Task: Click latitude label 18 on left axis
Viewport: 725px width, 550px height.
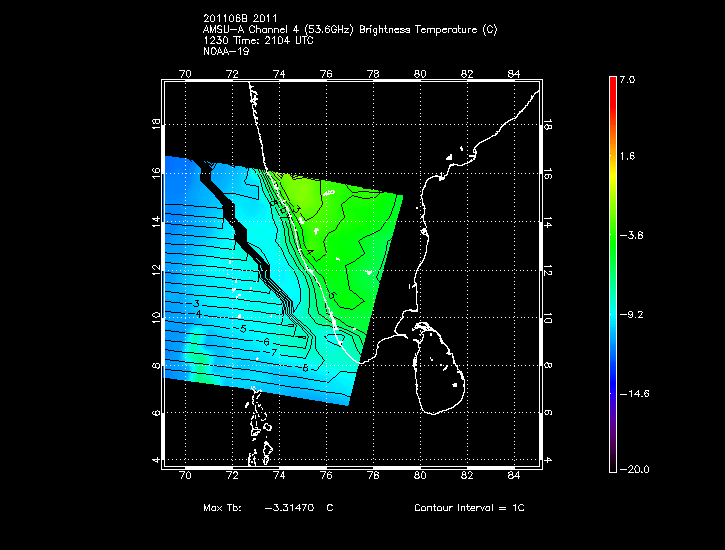Action: (156, 124)
